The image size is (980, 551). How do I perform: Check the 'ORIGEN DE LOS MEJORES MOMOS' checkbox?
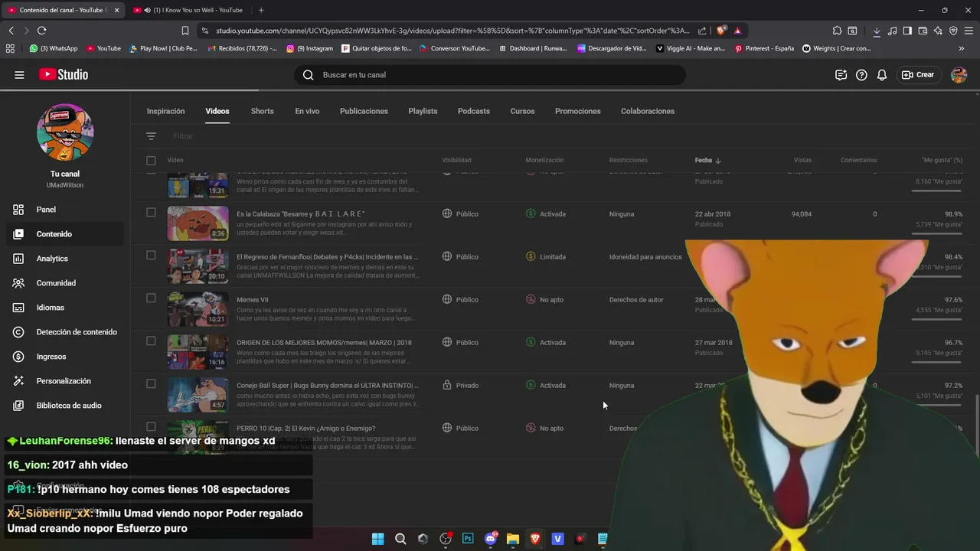point(151,341)
